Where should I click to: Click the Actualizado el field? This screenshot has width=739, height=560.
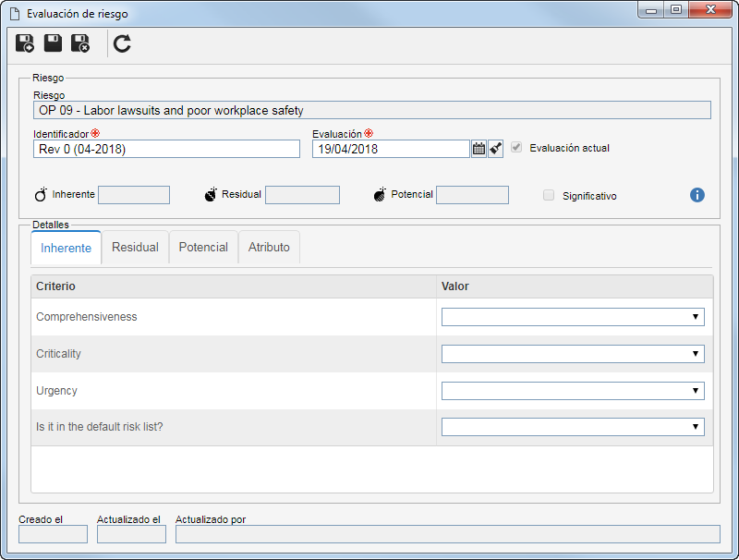tap(131, 534)
